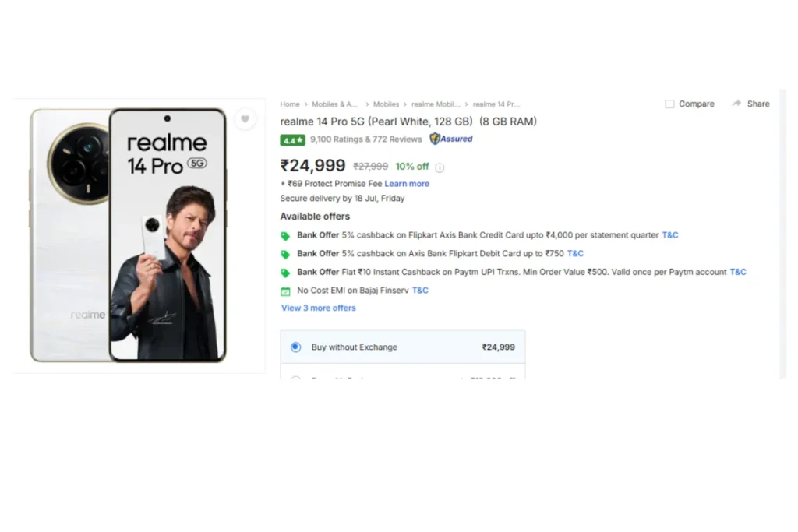Click green tag icon of Axis Credit Card offer

click(x=285, y=236)
